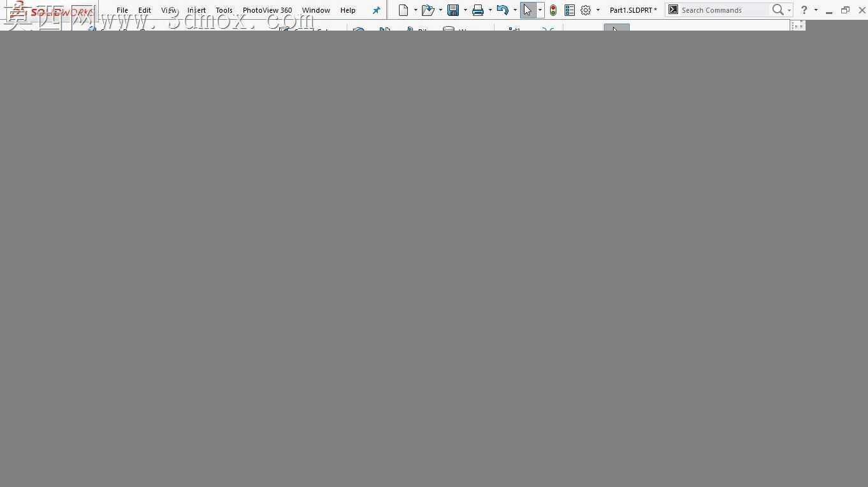868x487 pixels.
Task: Expand the search type dropdown arrow
Action: click(x=789, y=10)
